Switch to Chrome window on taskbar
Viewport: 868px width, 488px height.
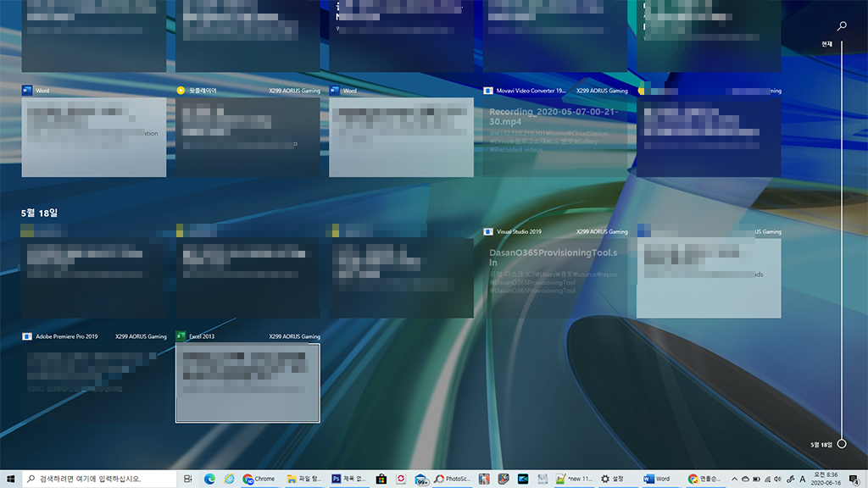point(259,479)
